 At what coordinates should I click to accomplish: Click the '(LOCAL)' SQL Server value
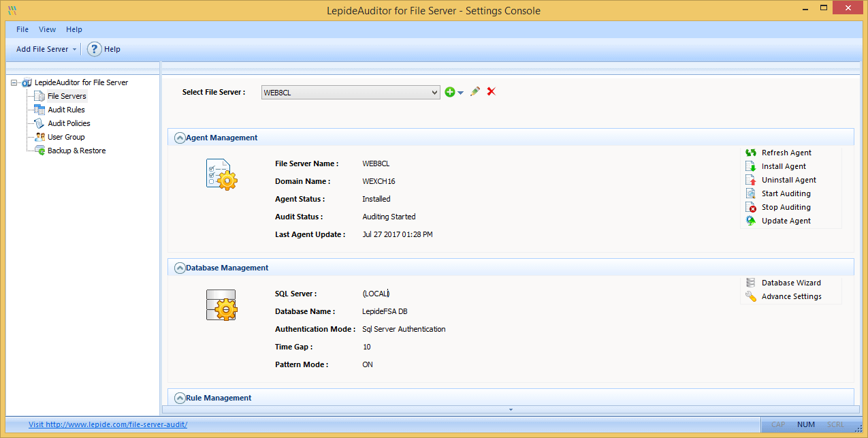tap(376, 294)
